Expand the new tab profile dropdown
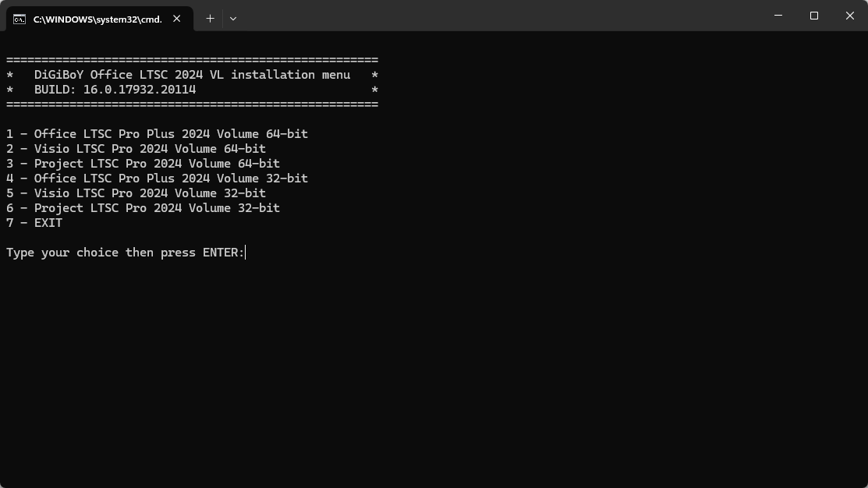 [x=233, y=19]
